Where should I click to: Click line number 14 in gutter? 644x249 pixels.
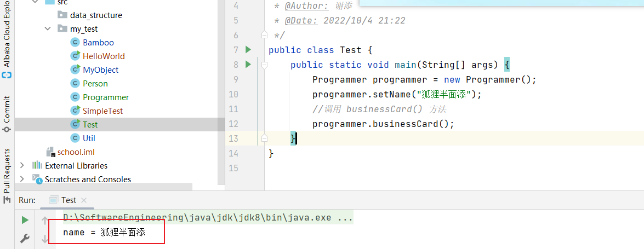click(233, 153)
